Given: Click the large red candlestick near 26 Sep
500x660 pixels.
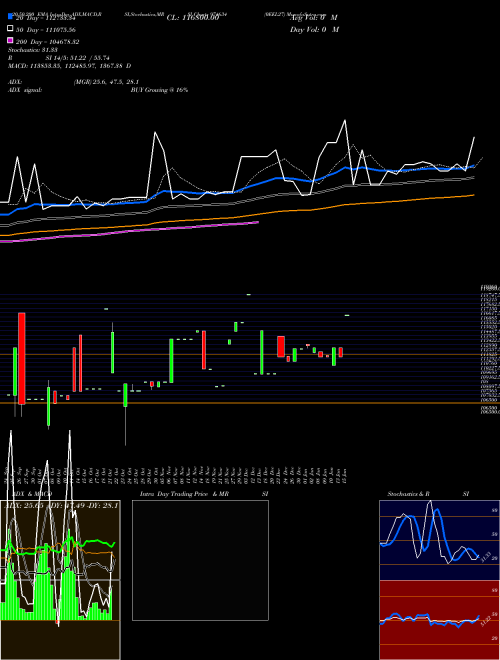Looking at the screenshot, I should [x=21, y=358].
